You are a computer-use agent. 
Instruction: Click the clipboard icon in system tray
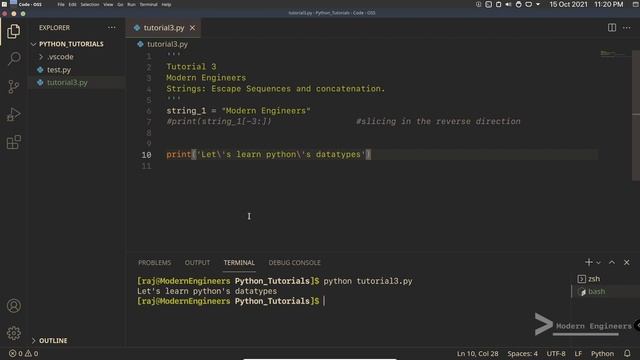[498, 4]
